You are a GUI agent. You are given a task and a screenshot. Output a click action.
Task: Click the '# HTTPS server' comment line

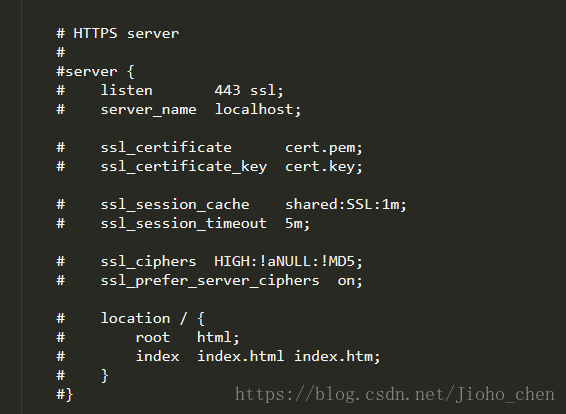click(118, 34)
